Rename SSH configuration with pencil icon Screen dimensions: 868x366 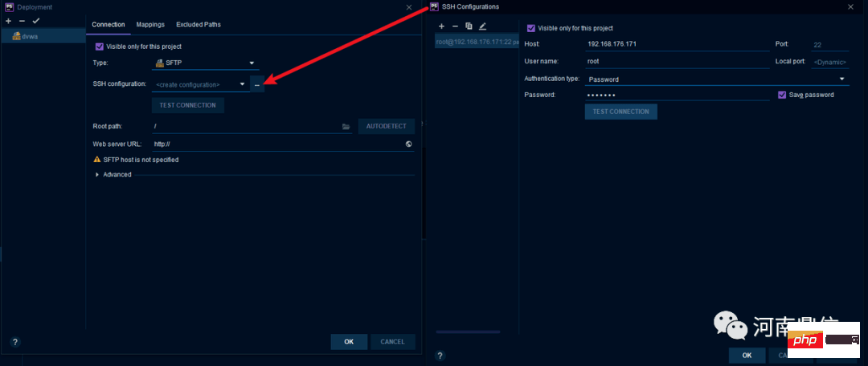click(482, 26)
